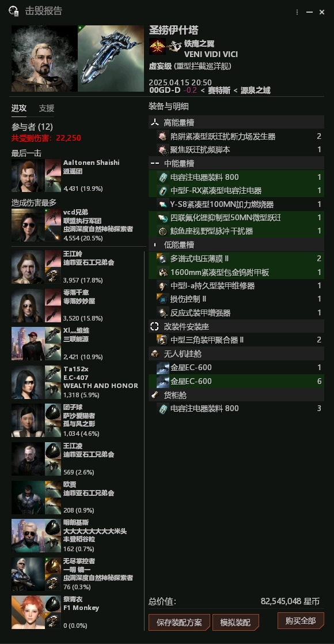Collapse the 无人机挂舱 section header
This screenshot has height=644, width=334.
point(236,353)
